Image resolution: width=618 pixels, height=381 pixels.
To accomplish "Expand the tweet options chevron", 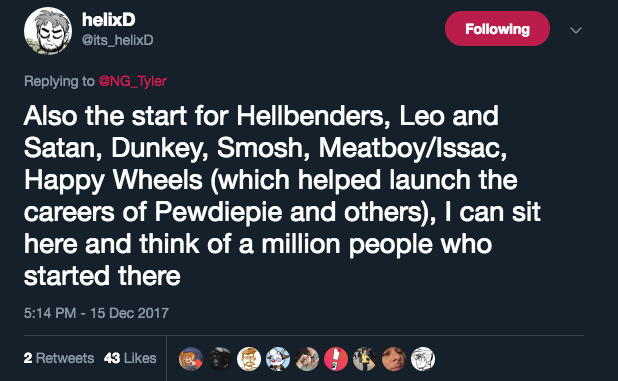I will (x=576, y=30).
